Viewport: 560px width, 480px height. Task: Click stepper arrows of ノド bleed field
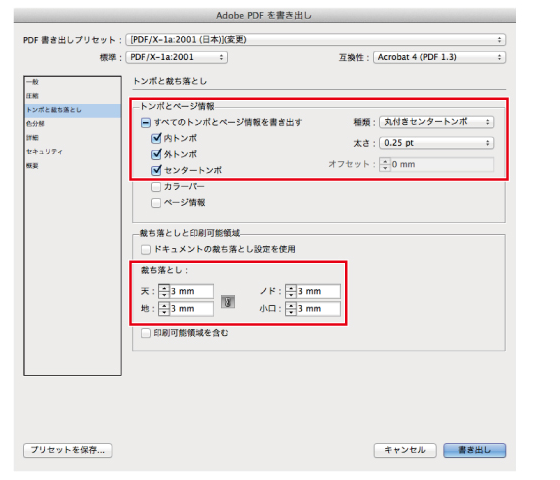(291, 291)
